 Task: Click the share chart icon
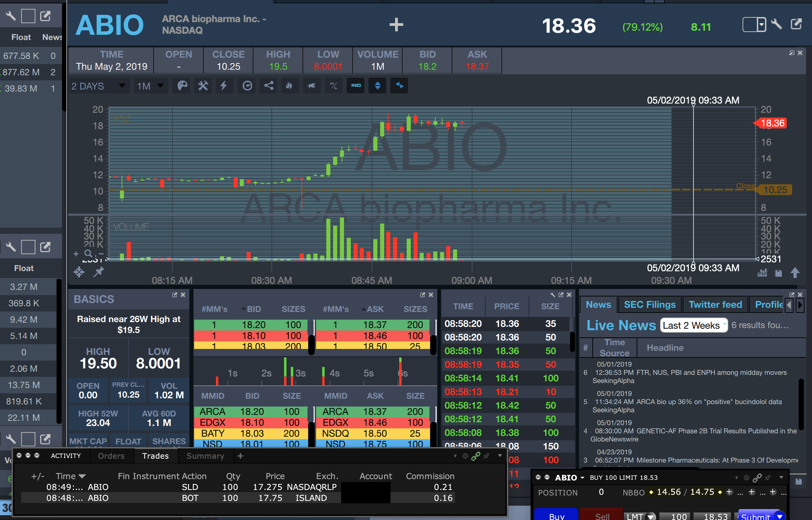269,86
